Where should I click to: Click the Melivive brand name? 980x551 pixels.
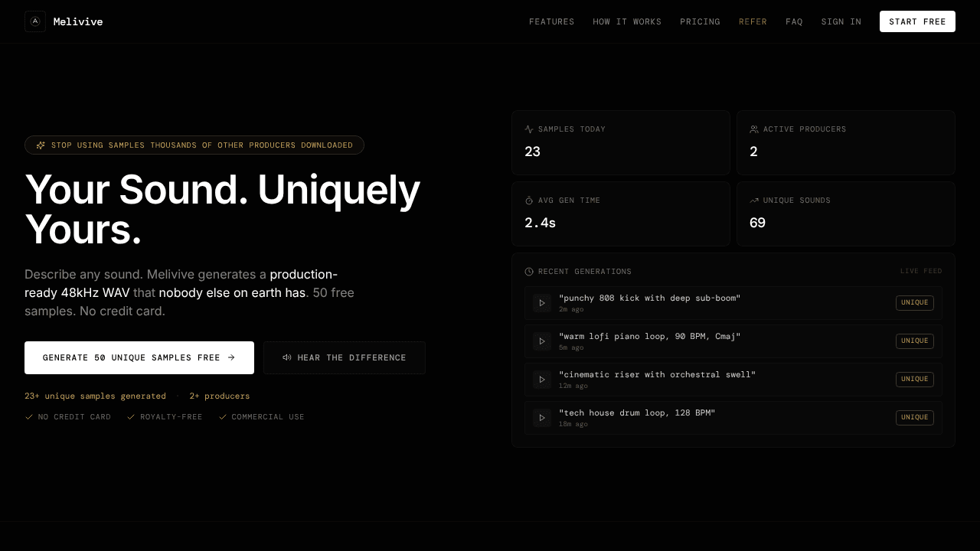[78, 21]
